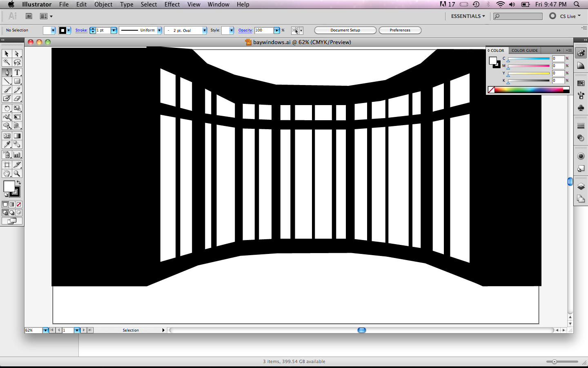Click the horizontal scrollbar thumb
This screenshot has height=368, width=588.
(361, 330)
